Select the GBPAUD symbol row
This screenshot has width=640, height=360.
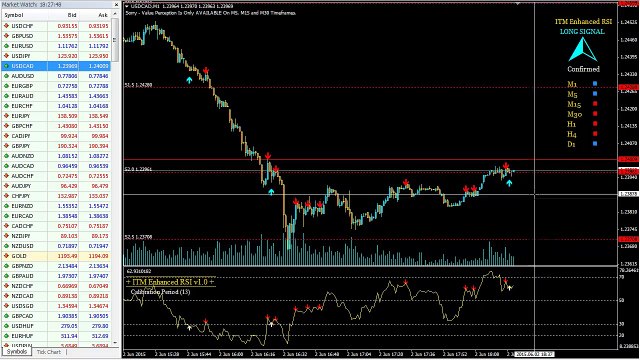[x=56, y=276]
